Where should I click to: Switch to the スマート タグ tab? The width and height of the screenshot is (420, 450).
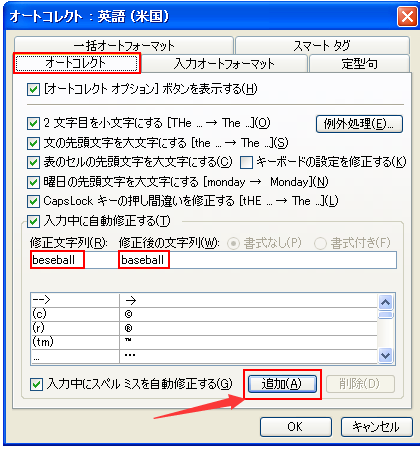pyautogui.click(x=322, y=46)
